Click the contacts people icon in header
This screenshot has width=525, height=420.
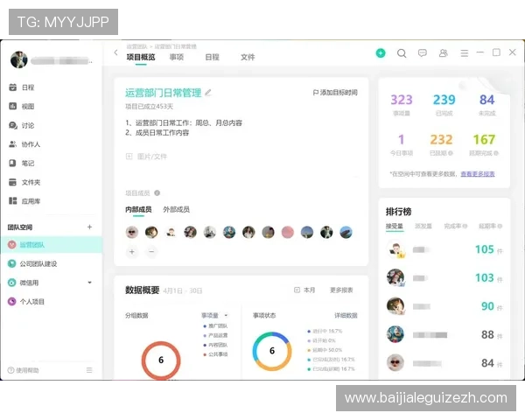tap(444, 53)
